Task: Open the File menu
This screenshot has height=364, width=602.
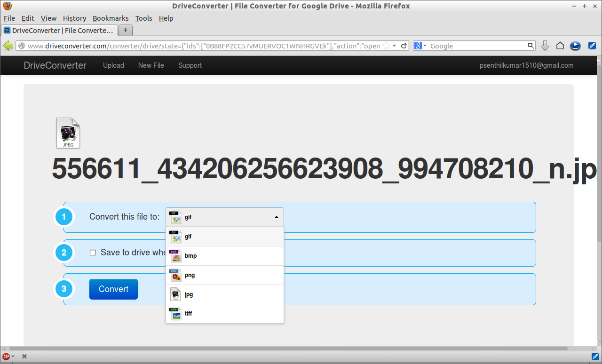Action: tap(9, 18)
